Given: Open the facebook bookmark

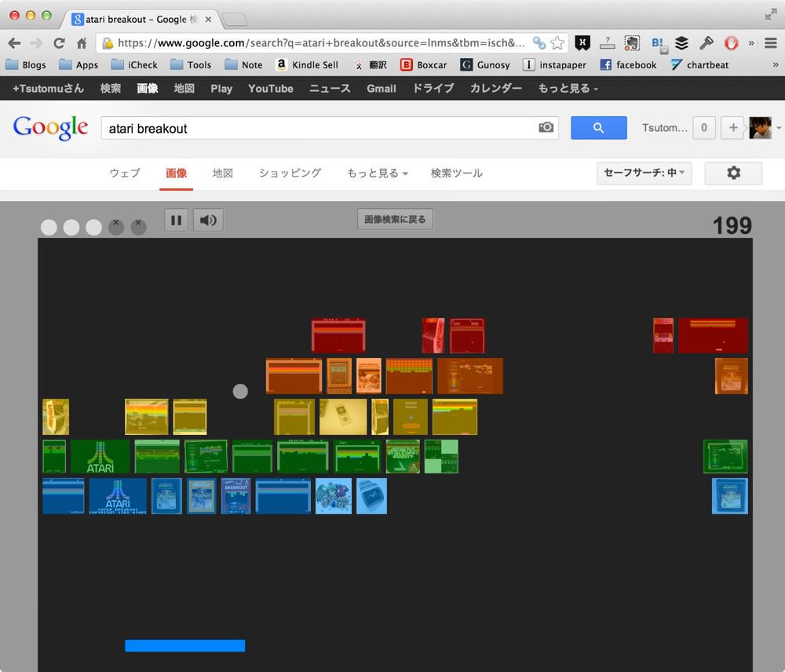Looking at the screenshot, I should (x=628, y=64).
